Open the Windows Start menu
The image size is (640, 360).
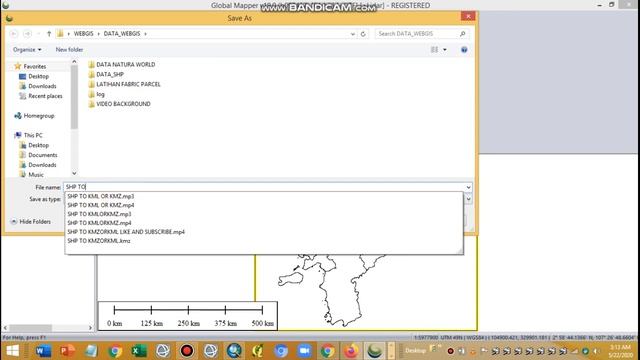tap(12, 351)
